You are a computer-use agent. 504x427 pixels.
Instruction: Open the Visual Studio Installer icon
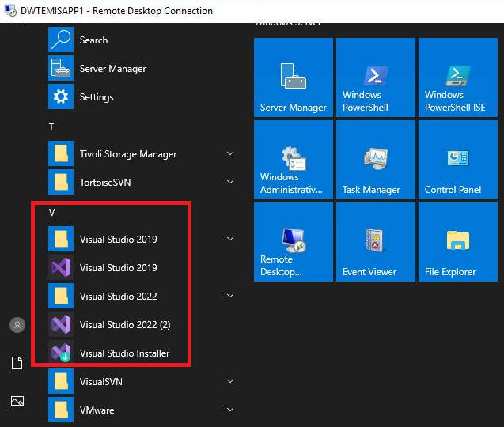coord(61,352)
